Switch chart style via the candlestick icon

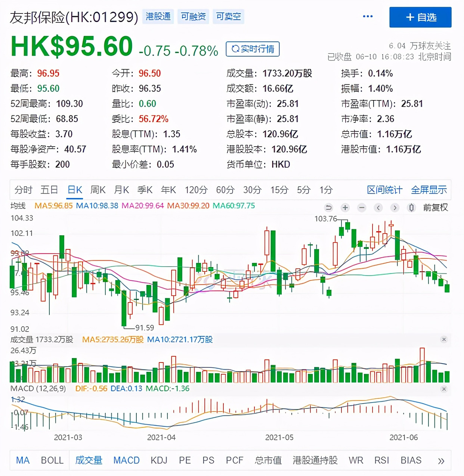411,208
